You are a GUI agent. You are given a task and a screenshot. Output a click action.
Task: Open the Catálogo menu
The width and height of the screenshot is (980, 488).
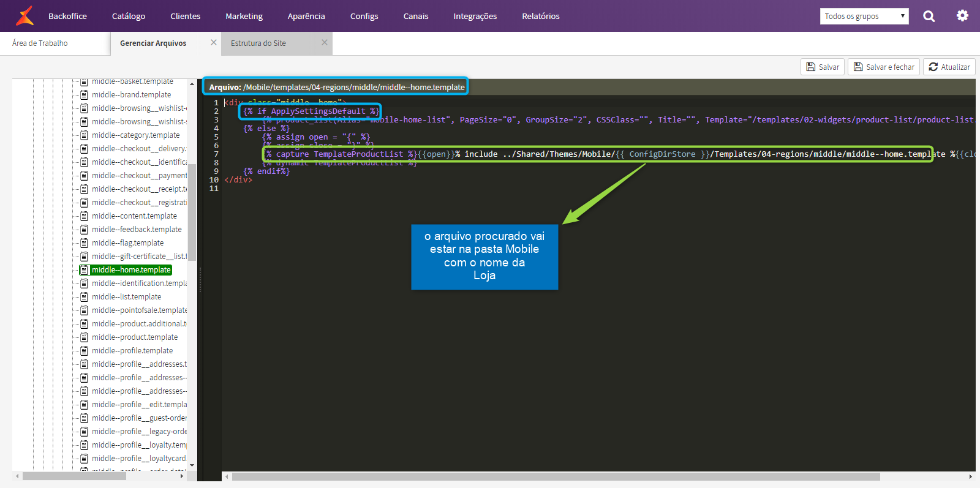(129, 16)
